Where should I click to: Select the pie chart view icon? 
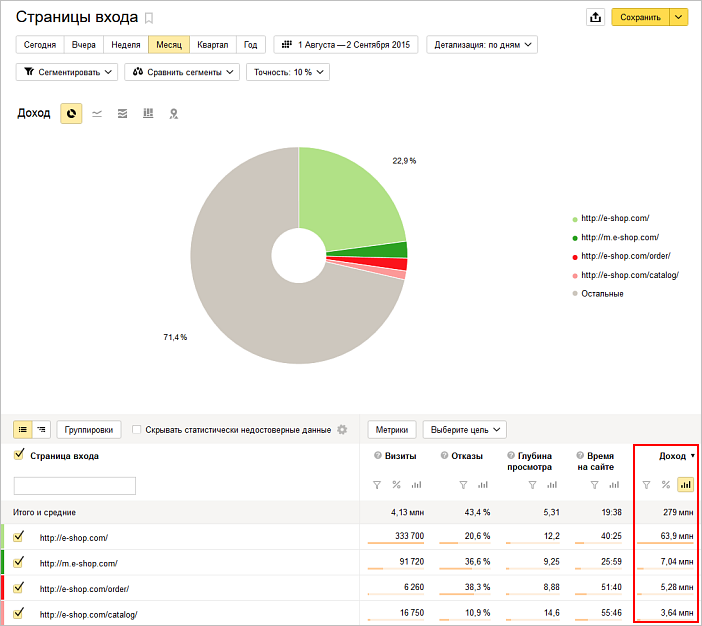(71, 114)
